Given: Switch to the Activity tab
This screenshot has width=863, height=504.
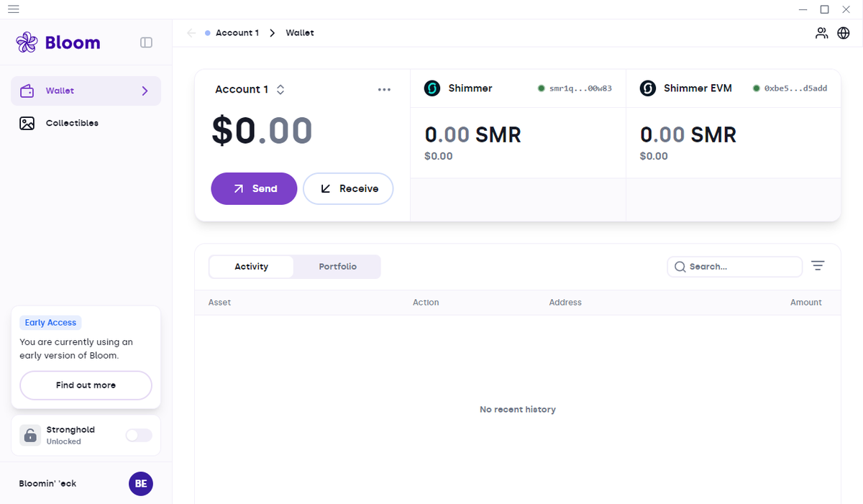Looking at the screenshot, I should pos(251,267).
